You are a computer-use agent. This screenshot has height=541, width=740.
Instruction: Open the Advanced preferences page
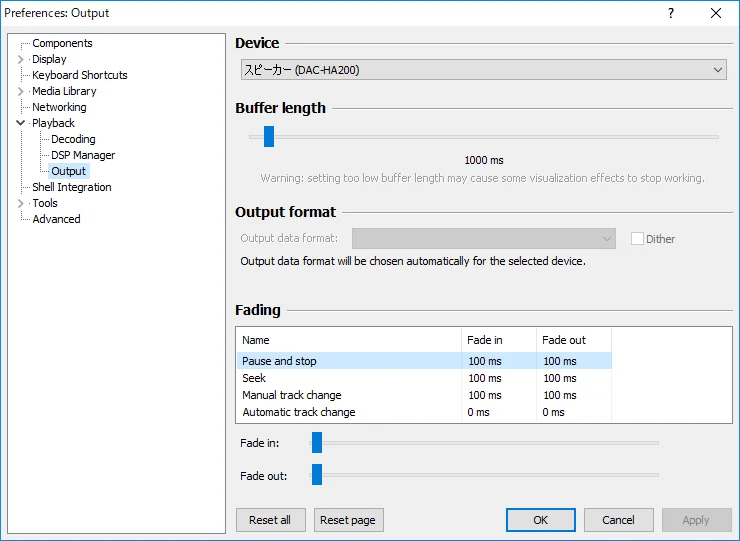click(x=56, y=219)
